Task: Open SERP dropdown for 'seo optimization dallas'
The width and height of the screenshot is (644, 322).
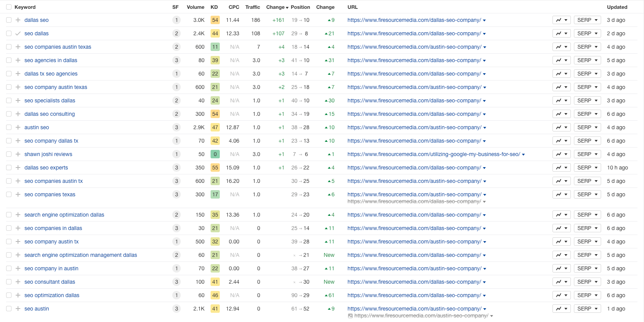Action: (587, 295)
